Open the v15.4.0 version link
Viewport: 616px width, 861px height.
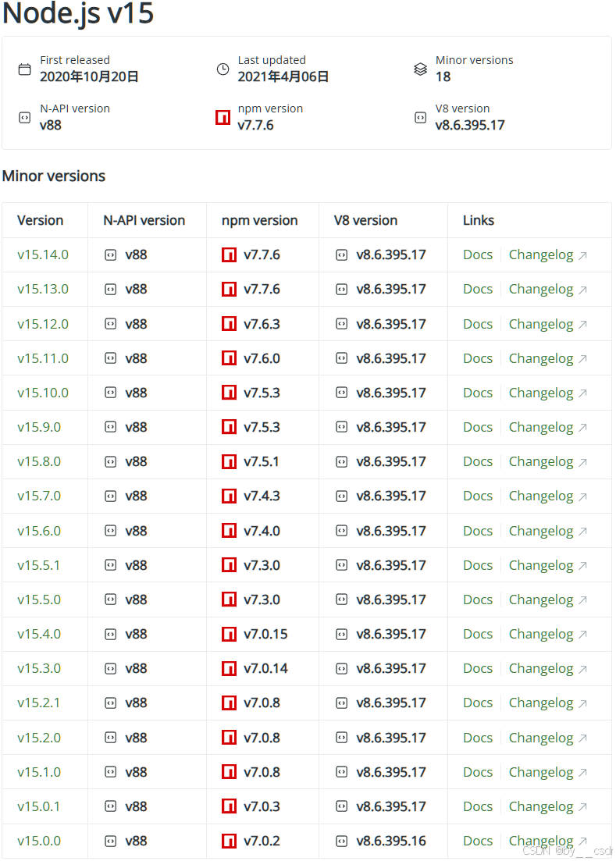(x=39, y=634)
